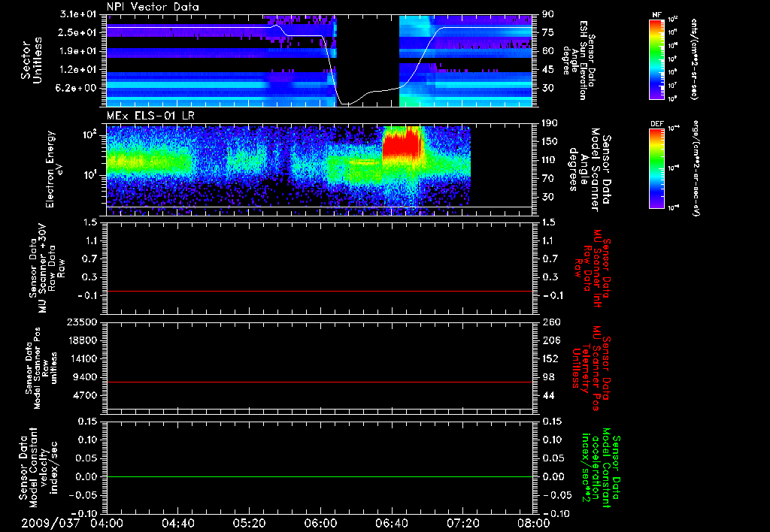Click the '206' telemetry tick label
770x532 pixels.
coord(550,340)
